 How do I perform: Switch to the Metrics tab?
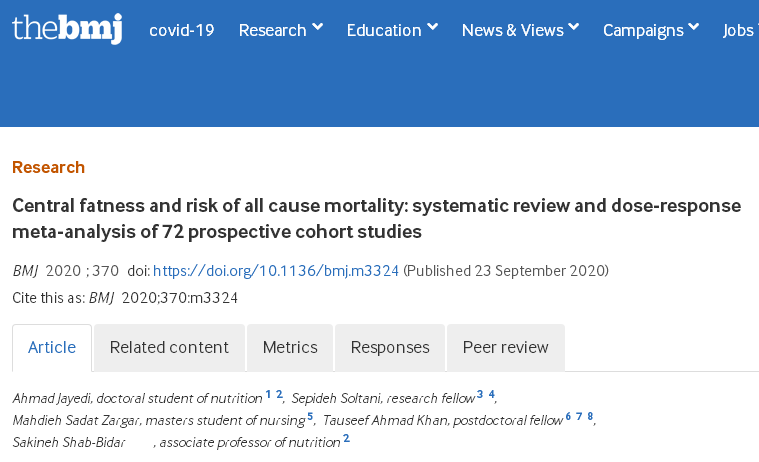tap(290, 348)
